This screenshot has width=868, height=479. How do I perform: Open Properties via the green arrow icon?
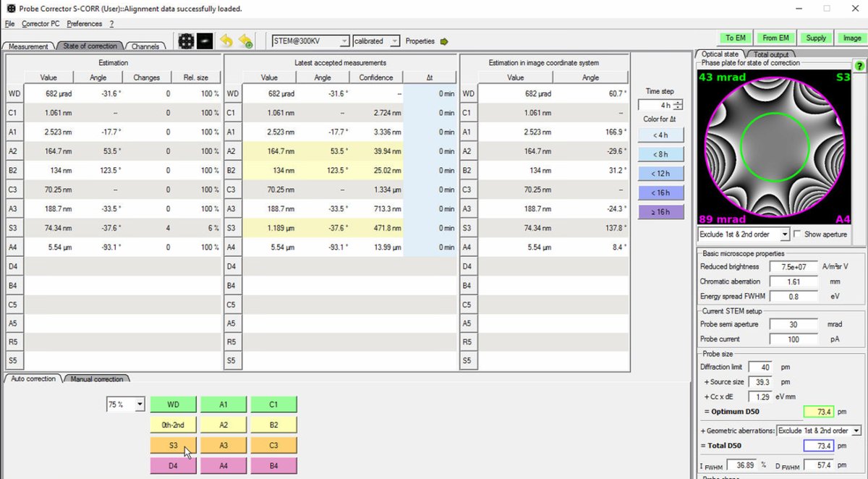pos(444,41)
